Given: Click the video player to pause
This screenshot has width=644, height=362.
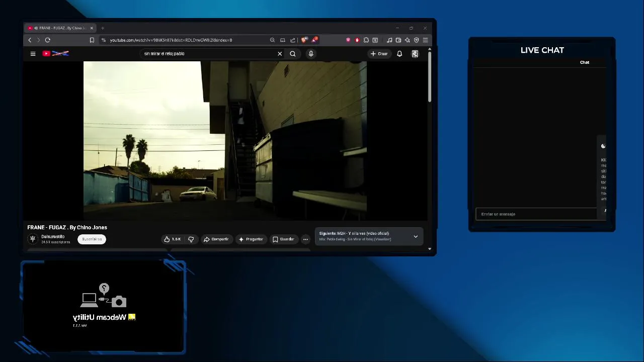Looking at the screenshot, I should click(225, 141).
